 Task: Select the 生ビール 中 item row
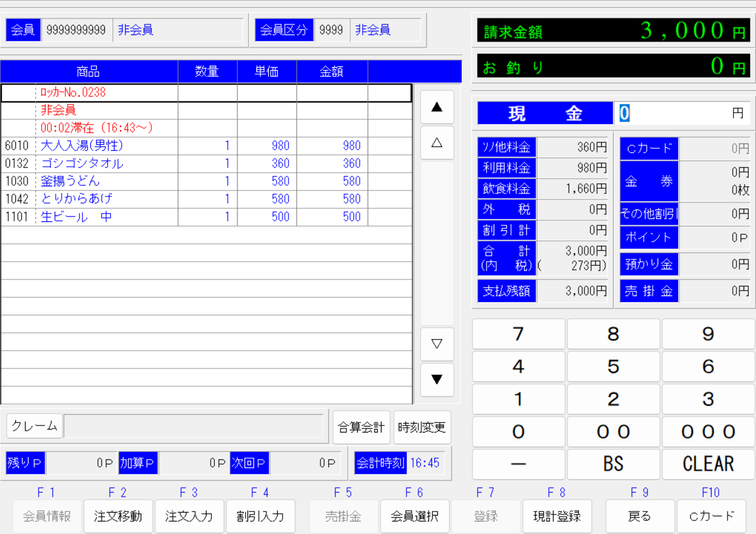click(x=206, y=217)
